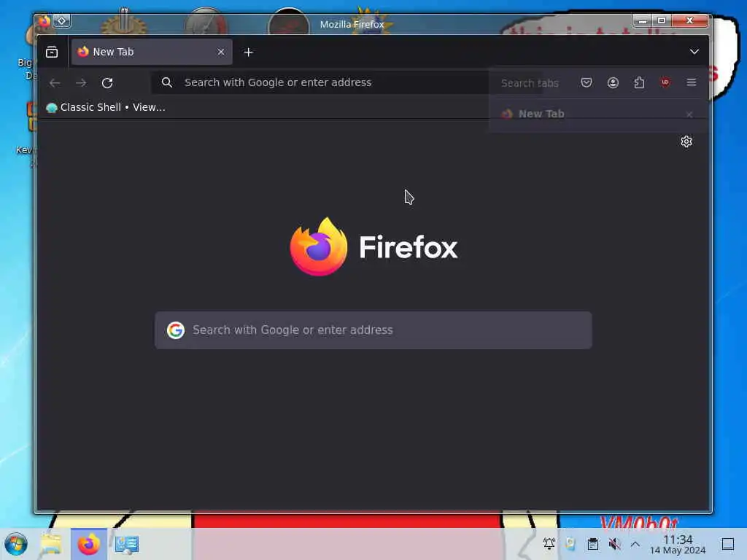This screenshot has height=560, width=747.
Task: Go back one page
Action: point(55,83)
